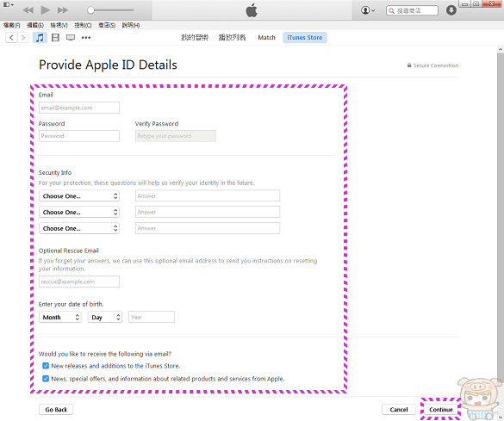Click the Secure Connection lock icon

click(x=409, y=65)
